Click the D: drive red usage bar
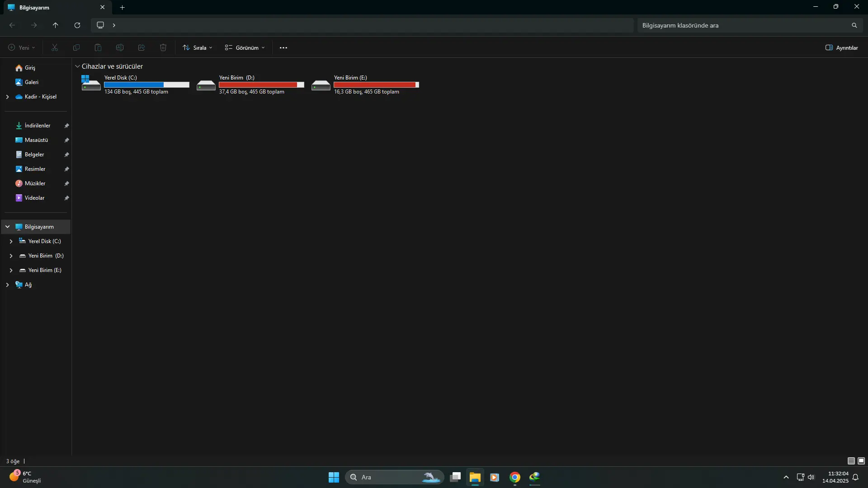This screenshot has height=488, width=868. point(261,85)
